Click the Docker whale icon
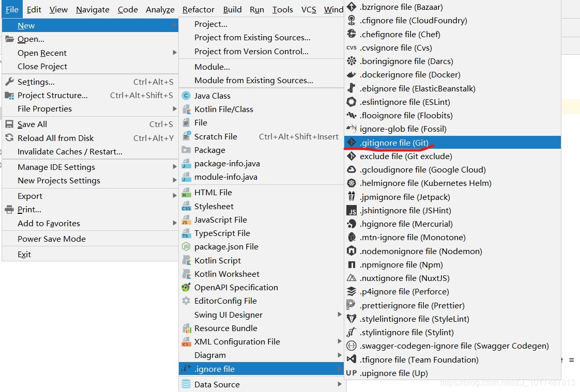The width and height of the screenshot is (580, 392). (351, 75)
